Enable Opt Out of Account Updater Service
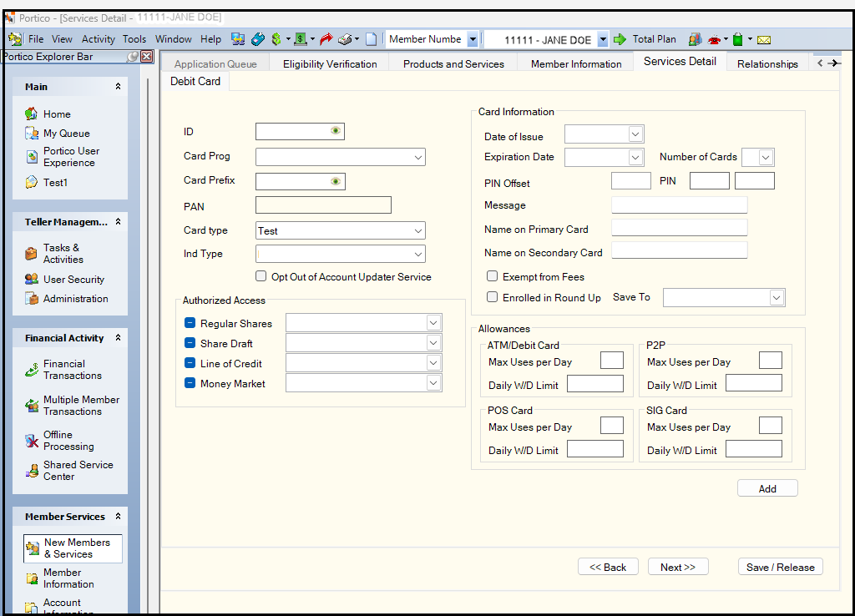This screenshot has width=855, height=616. click(x=261, y=276)
